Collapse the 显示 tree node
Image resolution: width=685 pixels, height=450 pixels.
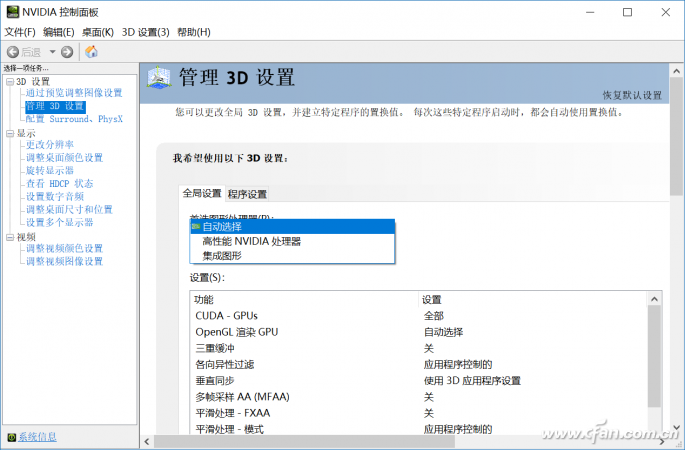(10, 134)
